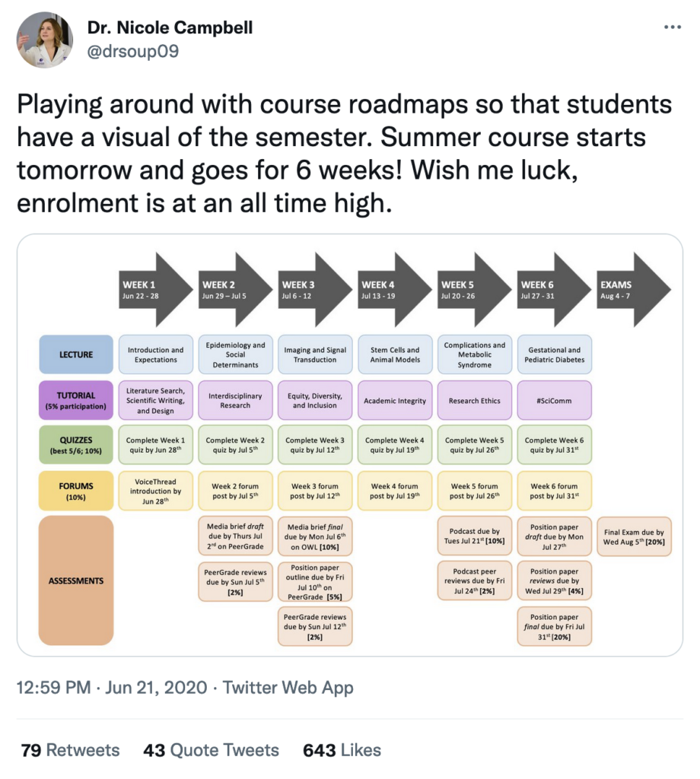The height and width of the screenshot is (779, 700).
Task: Click the WEEK 1 arrow graphic
Action: (155, 290)
